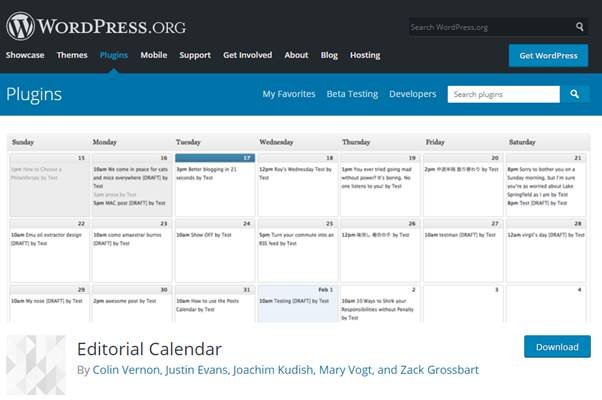This screenshot has width=602, height=400.
Task: Select Get Involved in navigation
Action: coord(248,55)
